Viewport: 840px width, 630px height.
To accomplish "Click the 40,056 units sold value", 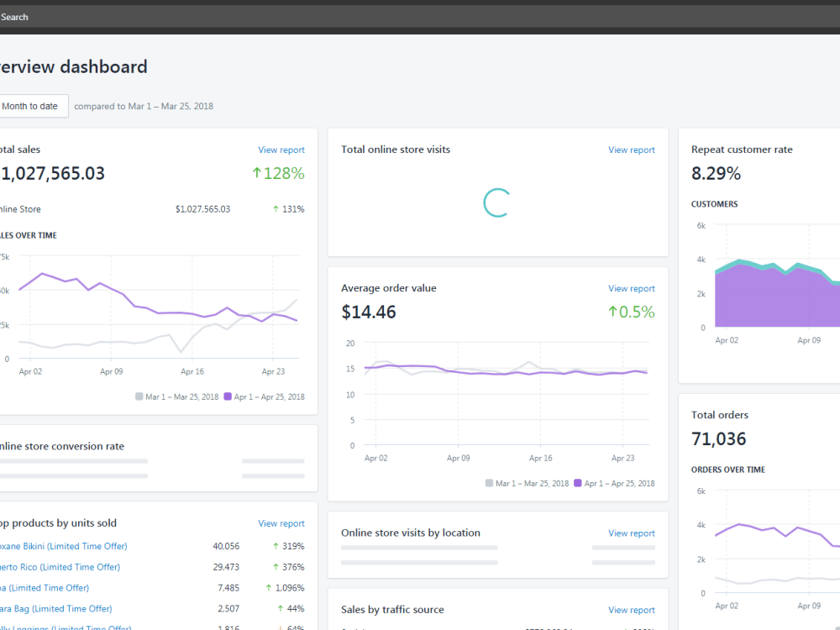I will point(226,547).
